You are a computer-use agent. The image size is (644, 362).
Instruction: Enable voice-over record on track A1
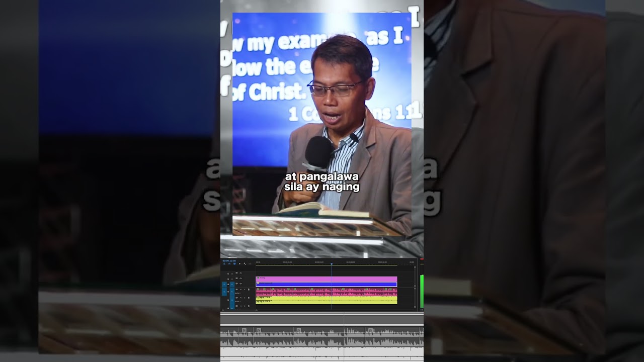tap(249, 290)
